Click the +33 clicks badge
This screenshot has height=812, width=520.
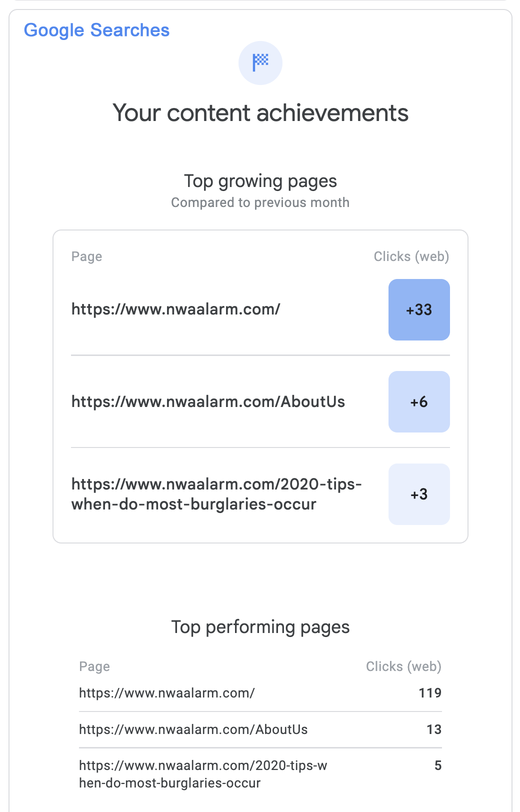pyautogui.click(x=418, y=310)
